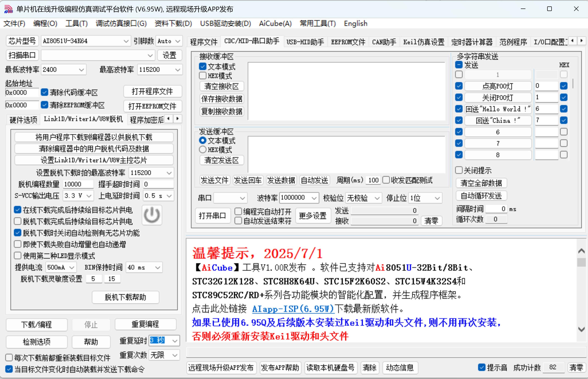Toggle 清除代码缓冲区 checkbox
588x379 pixels.
coord(44,92)
